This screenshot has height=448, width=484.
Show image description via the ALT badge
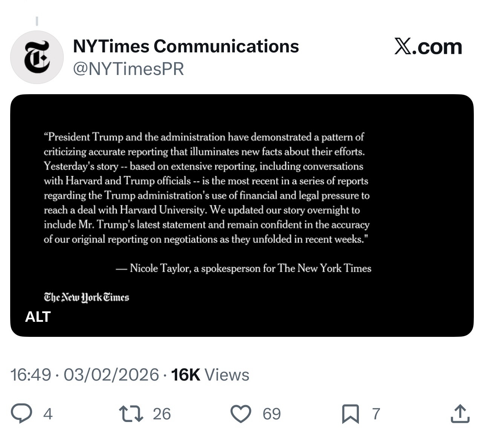tap(38, 317)
